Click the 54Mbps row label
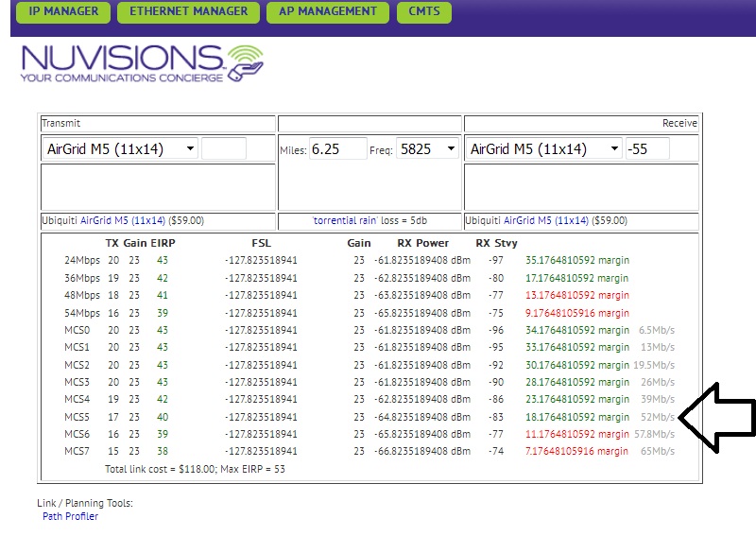This screenshot has height=536, width=756. click(82, 313)
